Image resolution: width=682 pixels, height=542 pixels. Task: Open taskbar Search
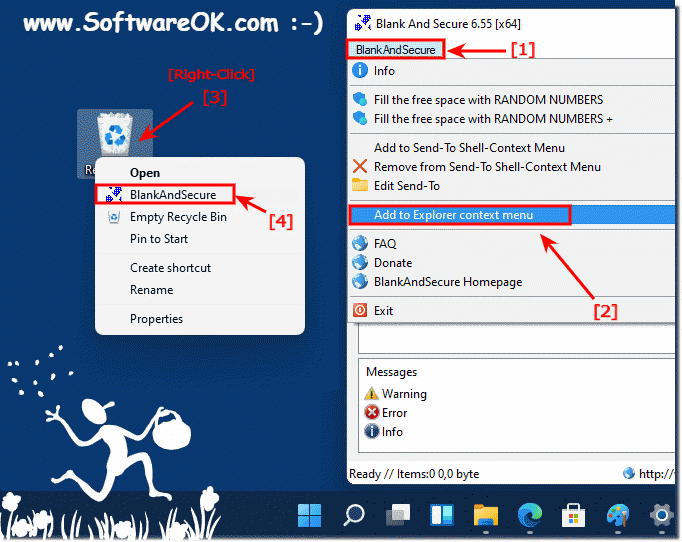[x=354, y=515]
